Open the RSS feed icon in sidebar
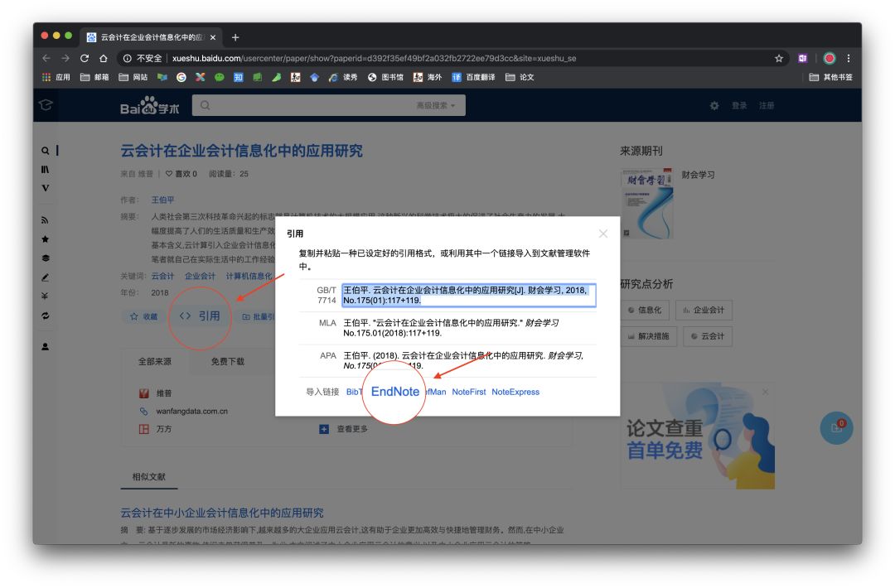895x588 pixels. (x=45, y=220)
